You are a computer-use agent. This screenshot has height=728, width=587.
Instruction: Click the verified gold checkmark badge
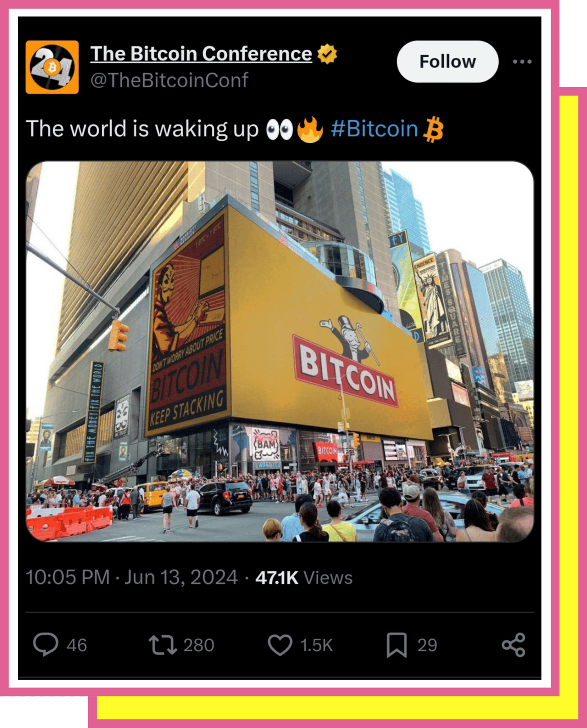click(328, 54)
